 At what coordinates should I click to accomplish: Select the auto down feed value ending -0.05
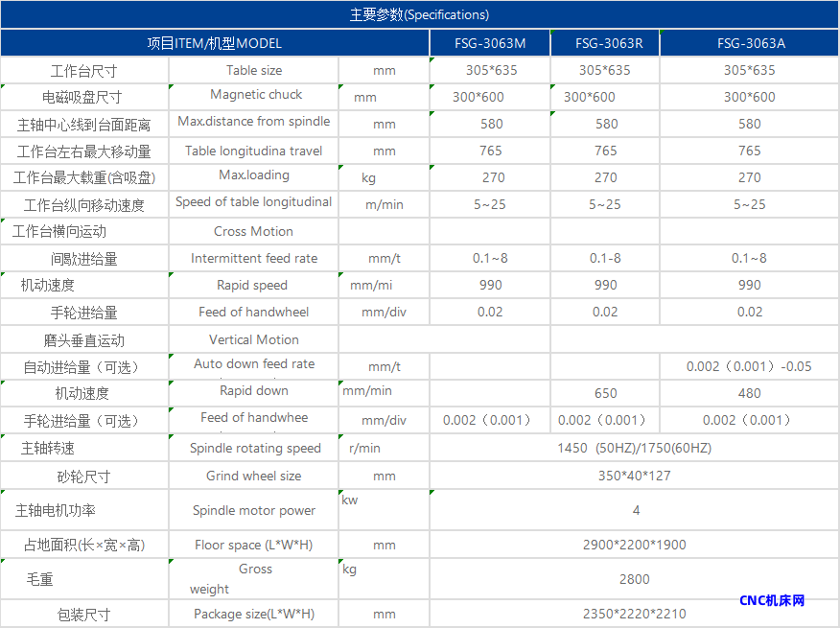(x=749, y=366)
